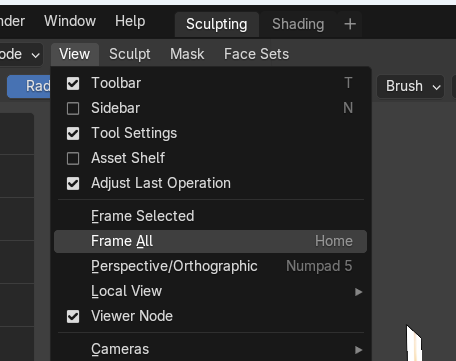Viewport: 456px width, 361px height.
Task: Switch to the Shading workspace tab
Action: [298, 24]
